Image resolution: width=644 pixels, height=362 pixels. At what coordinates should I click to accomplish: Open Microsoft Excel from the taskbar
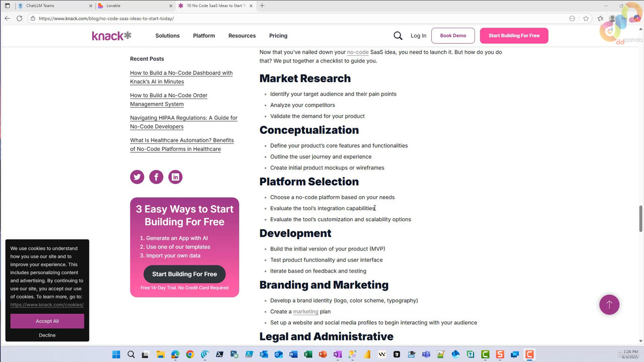tap(308, 354)
